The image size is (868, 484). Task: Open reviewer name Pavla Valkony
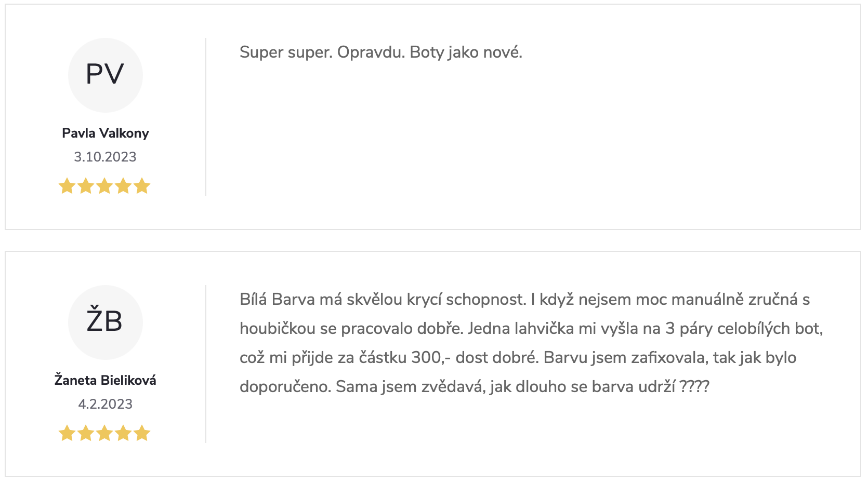click(106, 133)
